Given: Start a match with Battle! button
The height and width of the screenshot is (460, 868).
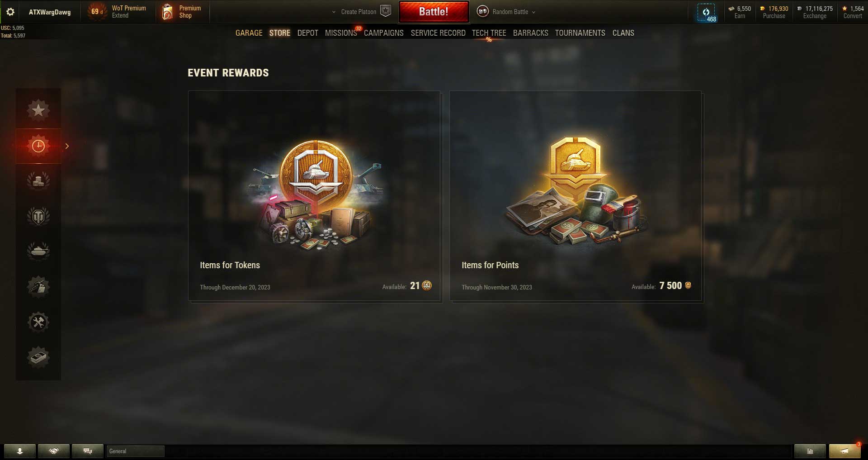Looking at the screenshot, I should click(x=434, y=12).
